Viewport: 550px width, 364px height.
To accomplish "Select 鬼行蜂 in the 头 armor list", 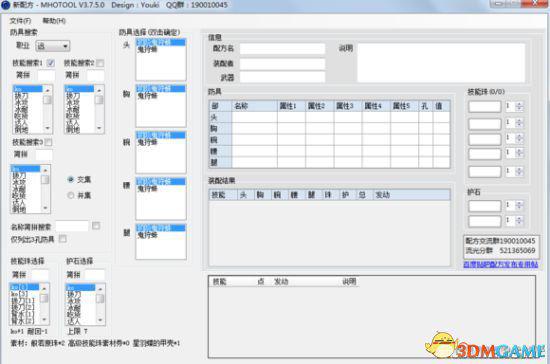I will click(x=147, y=49).
